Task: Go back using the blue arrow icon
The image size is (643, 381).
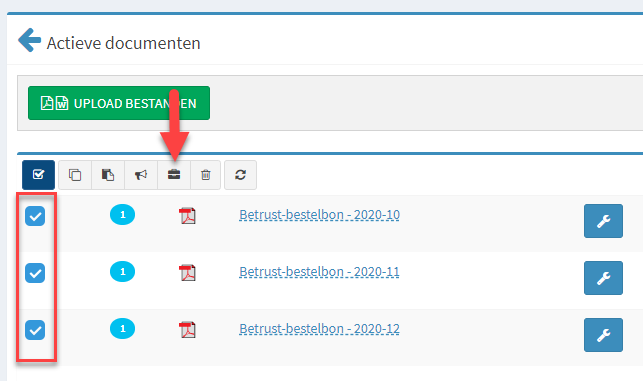Action: 30,40
